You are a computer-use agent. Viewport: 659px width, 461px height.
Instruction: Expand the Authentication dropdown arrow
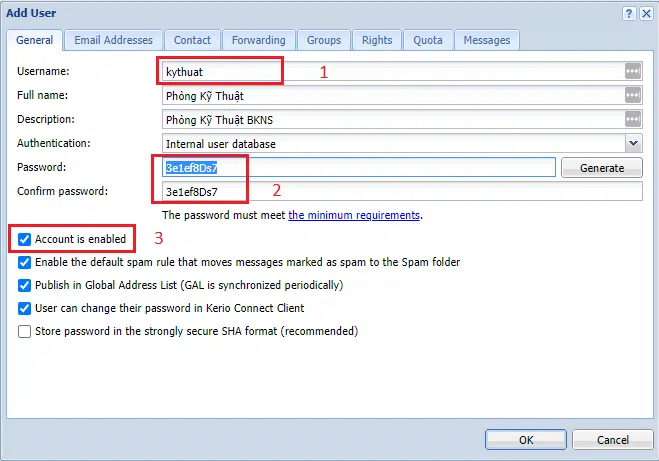(632, 143)
